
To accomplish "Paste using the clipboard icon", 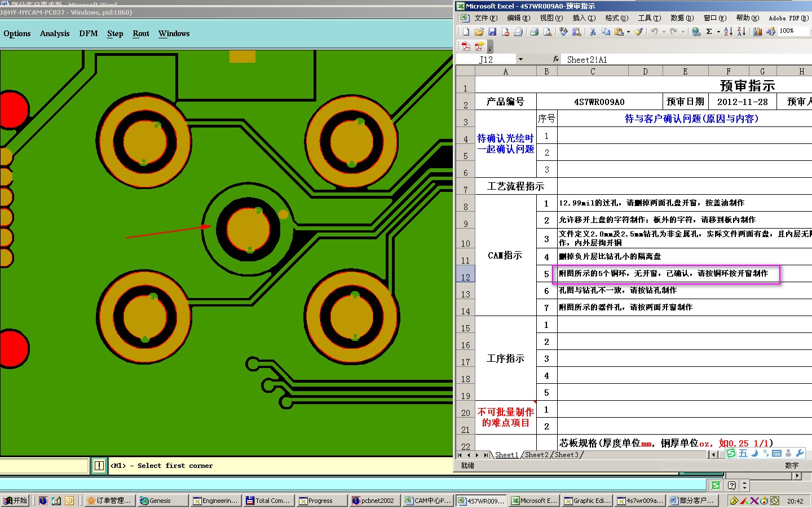I will pyautogui.click(x=619, y=32).
